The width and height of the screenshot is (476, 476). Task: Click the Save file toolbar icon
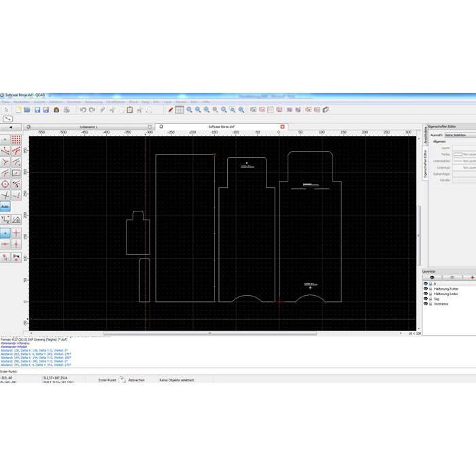37,109
